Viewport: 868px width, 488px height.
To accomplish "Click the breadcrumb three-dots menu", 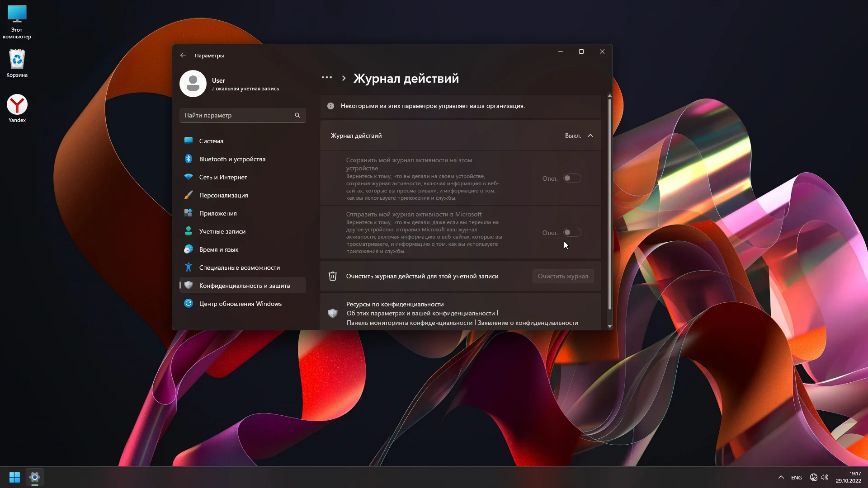I will [x=327, y=78].
